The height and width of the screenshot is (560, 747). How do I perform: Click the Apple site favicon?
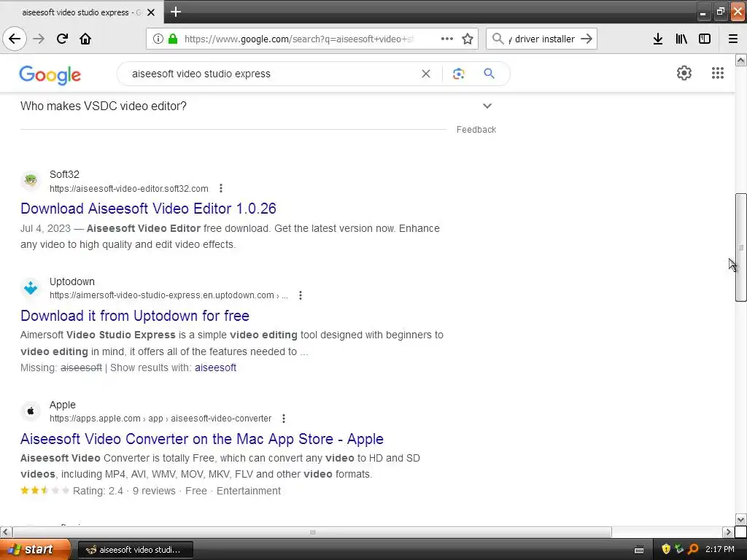click(x=31, y=411)
